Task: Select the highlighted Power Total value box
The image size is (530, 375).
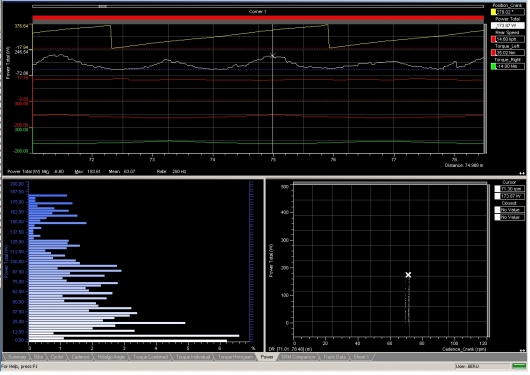Action: (x=508, y=26)
